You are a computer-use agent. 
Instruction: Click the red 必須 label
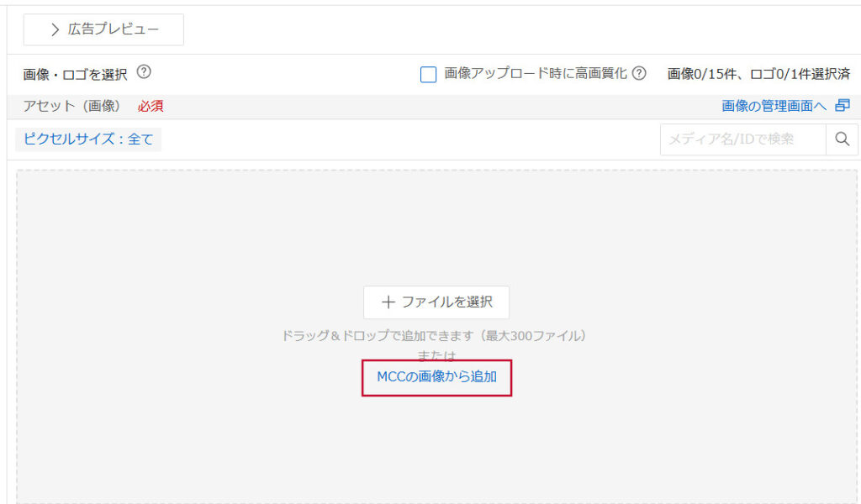[x=151, y=106]
